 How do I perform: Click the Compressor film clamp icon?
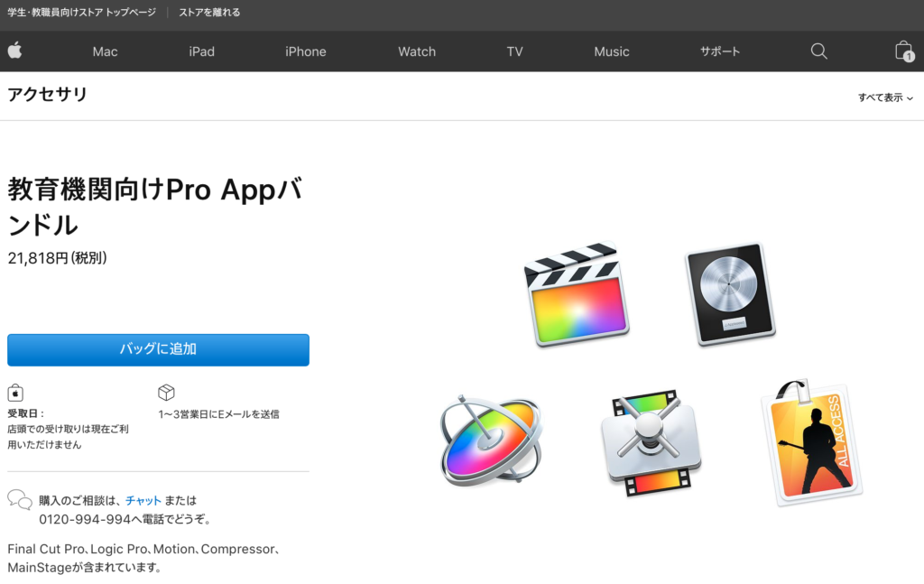coord(651,443)
